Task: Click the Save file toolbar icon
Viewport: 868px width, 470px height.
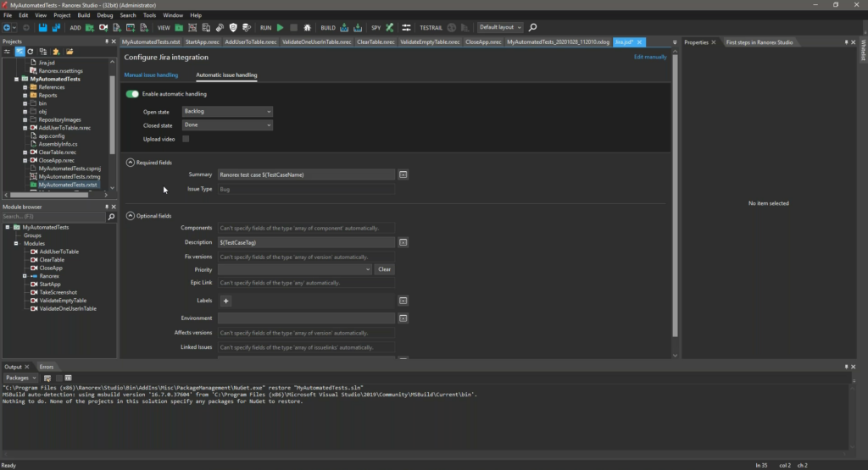Action: 42,27
